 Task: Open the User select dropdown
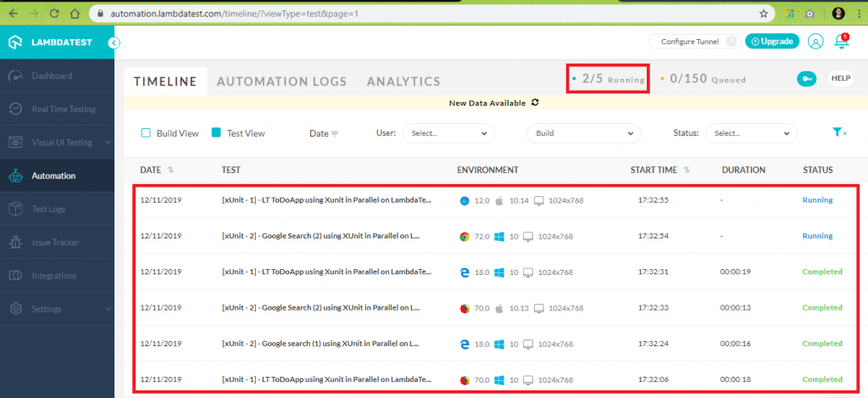click(448, 133)
